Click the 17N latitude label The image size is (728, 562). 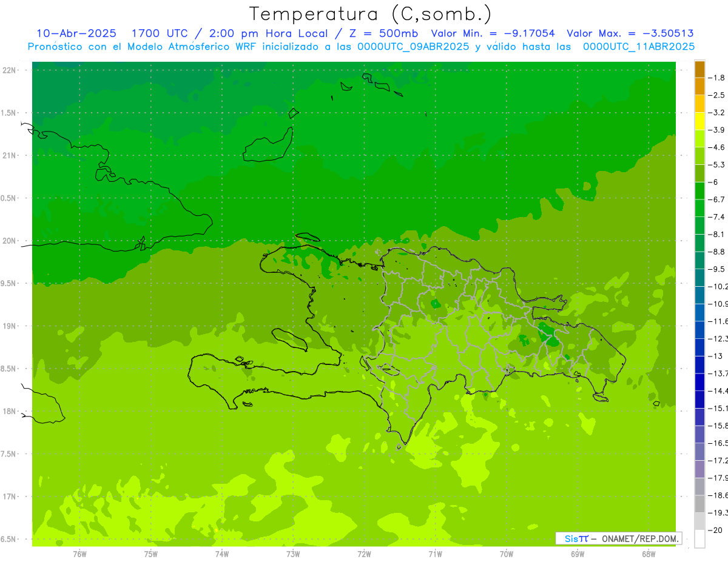point(10,497)
